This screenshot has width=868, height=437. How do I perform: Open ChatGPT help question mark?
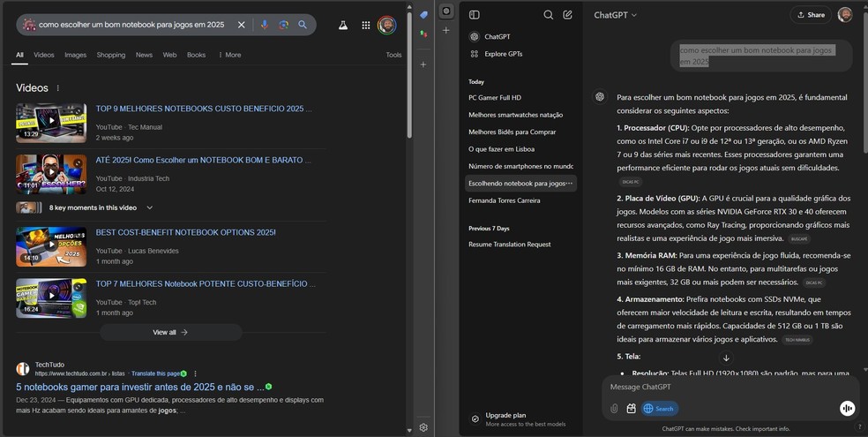[x=860, y=426]
